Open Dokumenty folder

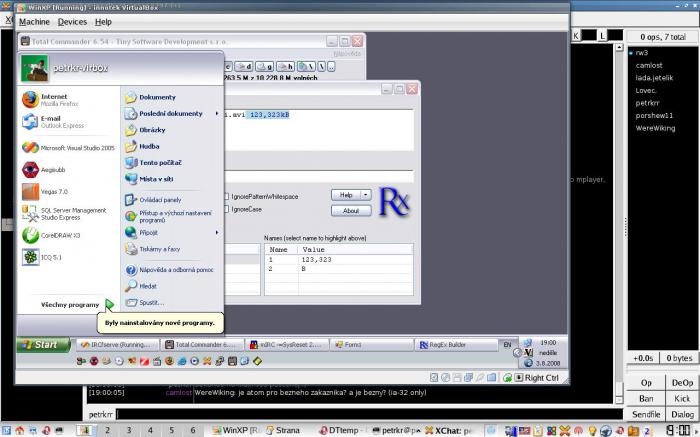(x=150, y=97)
